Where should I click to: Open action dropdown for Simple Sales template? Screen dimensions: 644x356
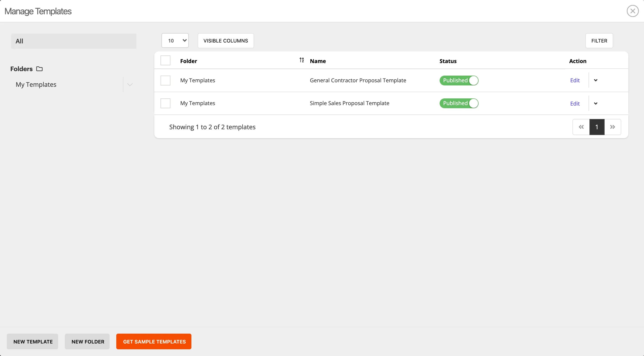(x=595, y=104)
